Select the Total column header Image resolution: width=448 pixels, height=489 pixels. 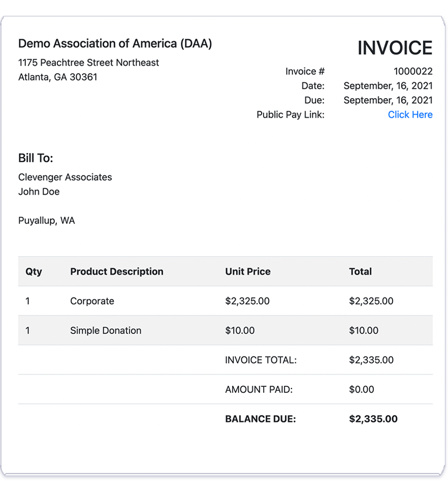[x=361, y=271]
